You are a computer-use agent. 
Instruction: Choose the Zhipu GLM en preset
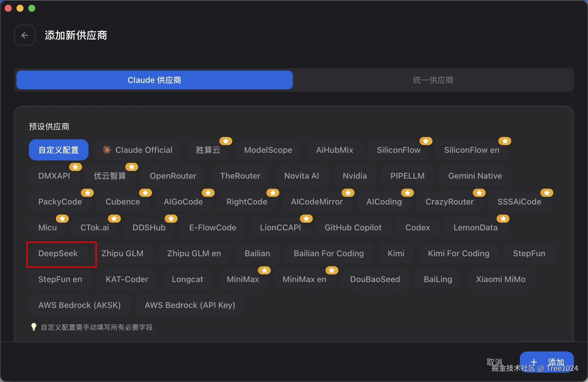tap(194, 253)
